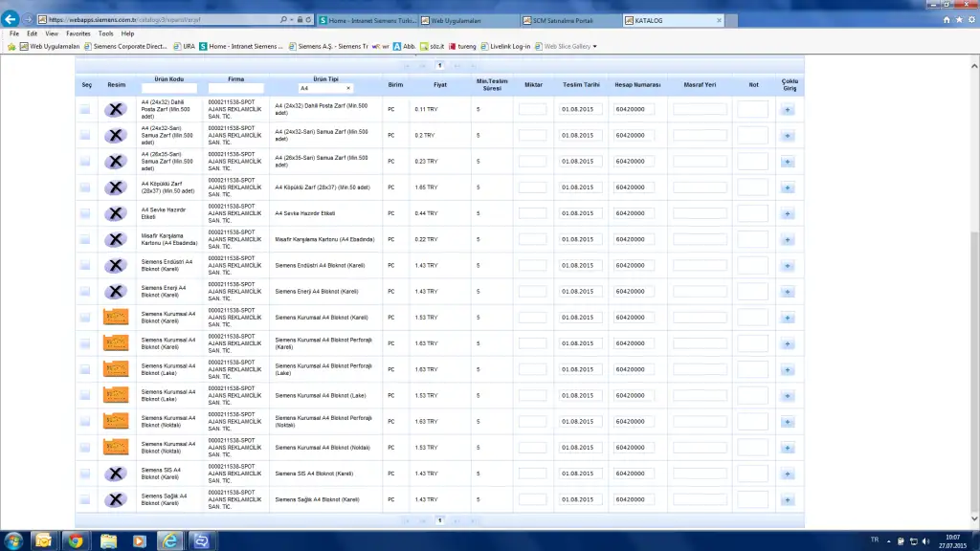Open missing image icon of A4 26x35-Sarı Samua Zarf
980x551 pixels.
pyautogui.click(x=116, y=161)
